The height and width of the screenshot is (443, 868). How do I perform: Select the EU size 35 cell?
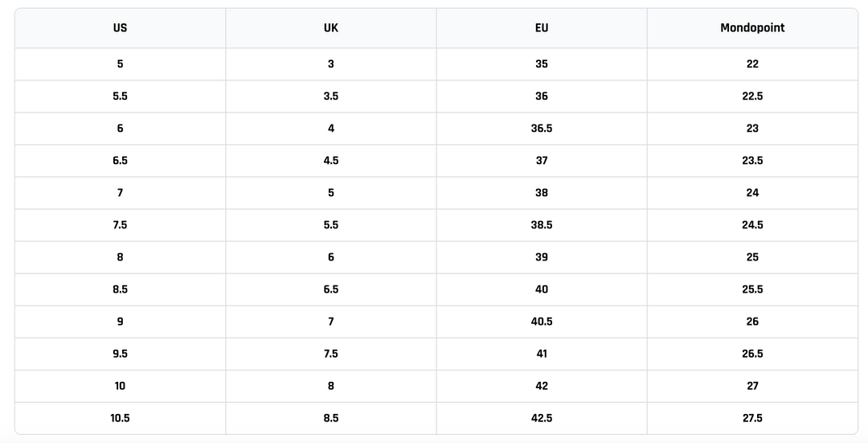tap(542, 64)
